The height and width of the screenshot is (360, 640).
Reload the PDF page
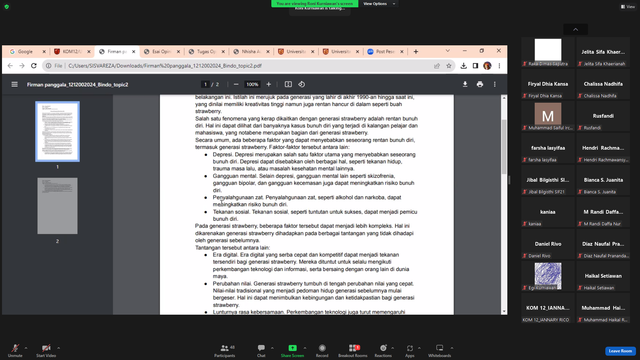(x=34, y=66)
